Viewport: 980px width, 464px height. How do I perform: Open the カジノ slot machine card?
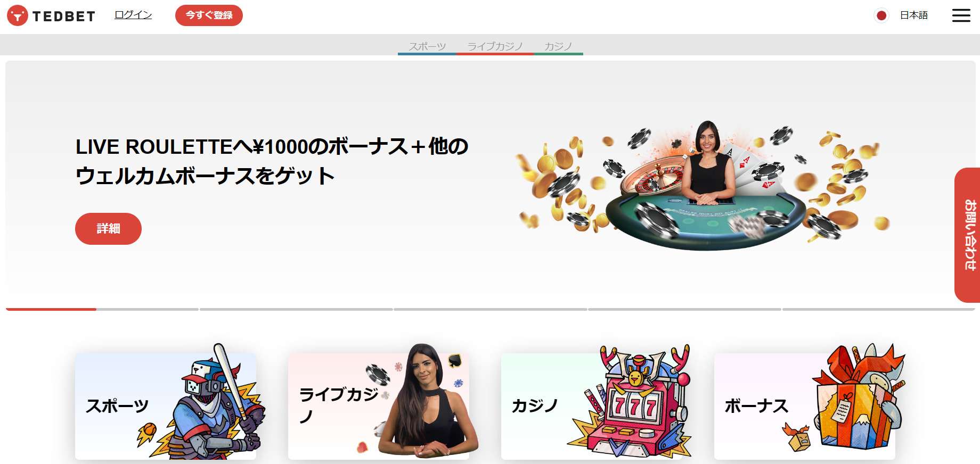click(592, 406)
